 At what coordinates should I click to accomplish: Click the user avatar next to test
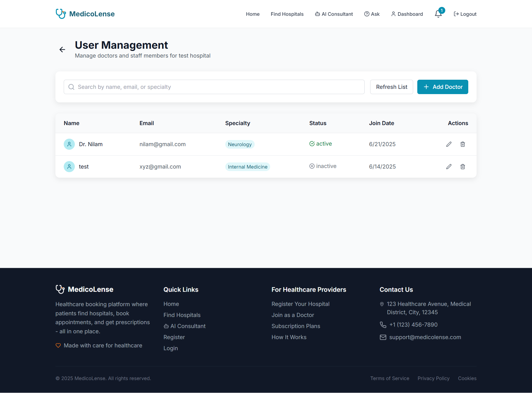[x=69, y=167]
